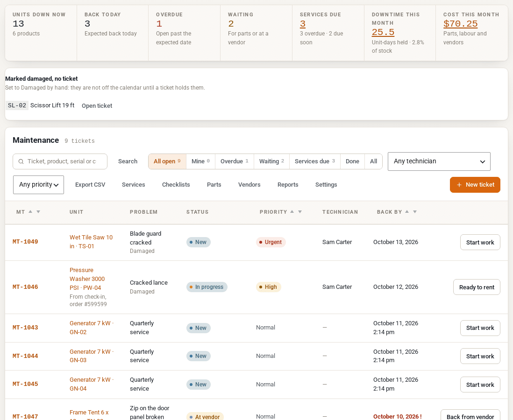View the Vendors page
The image size is (513, 420).
(x=249, y=185)
